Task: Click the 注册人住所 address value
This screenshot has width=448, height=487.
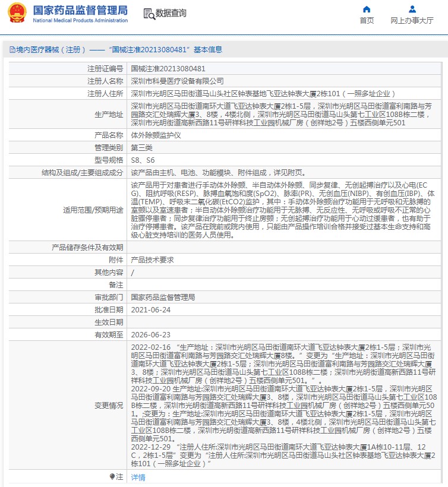Action: click(263, 93)
